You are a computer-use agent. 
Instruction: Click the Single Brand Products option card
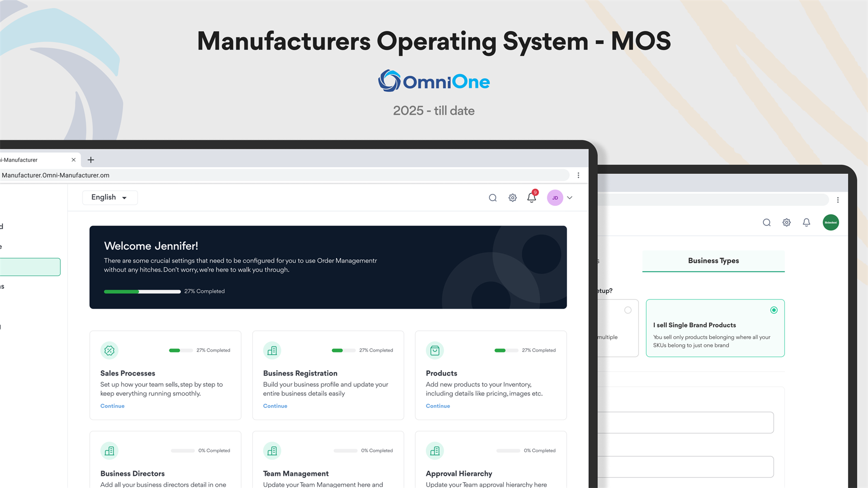pyautogui.click(x=715, y=328)
